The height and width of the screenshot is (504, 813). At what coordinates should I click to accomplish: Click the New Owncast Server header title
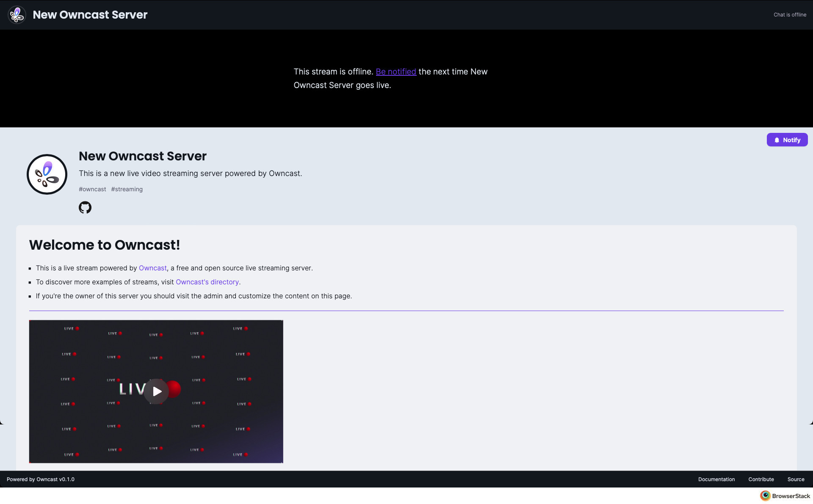(90, 15)
